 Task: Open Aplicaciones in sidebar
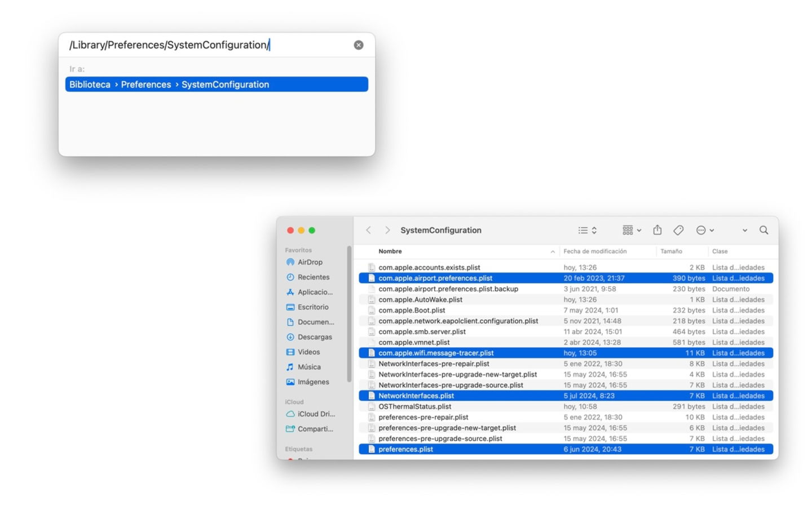[315, 292]
